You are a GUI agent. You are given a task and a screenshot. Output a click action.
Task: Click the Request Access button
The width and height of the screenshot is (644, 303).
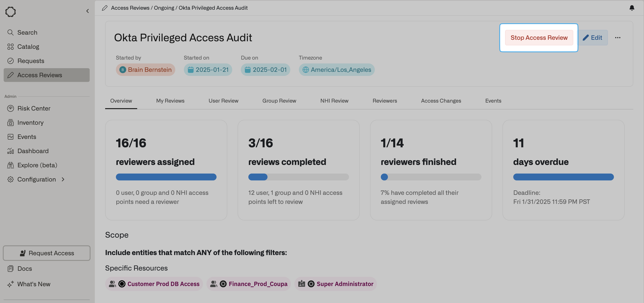point(46,253)
